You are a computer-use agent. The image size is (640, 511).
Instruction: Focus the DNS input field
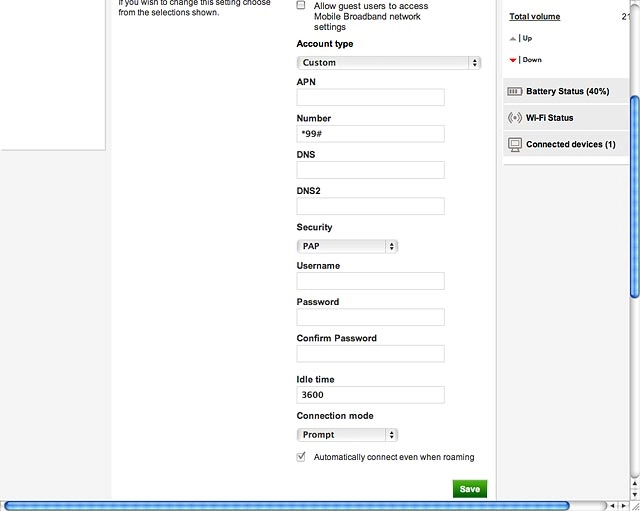coord(371,170)
